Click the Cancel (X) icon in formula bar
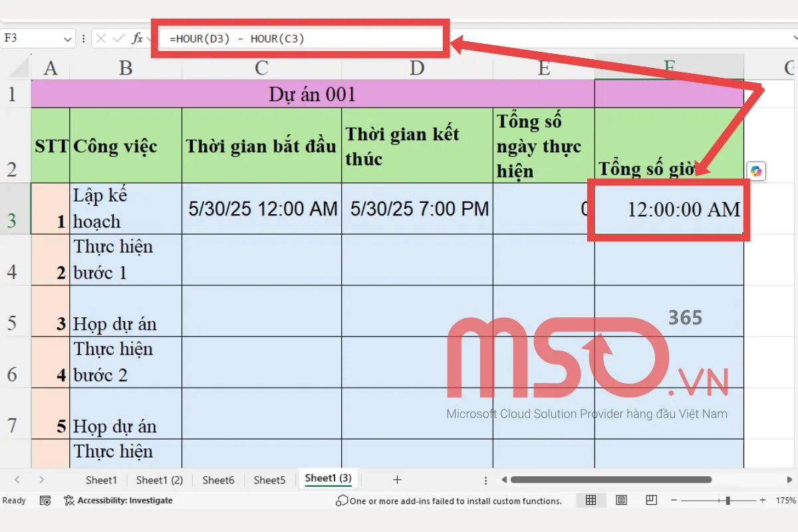Viewport: 798px width, 532px height. tap(100, 38)
